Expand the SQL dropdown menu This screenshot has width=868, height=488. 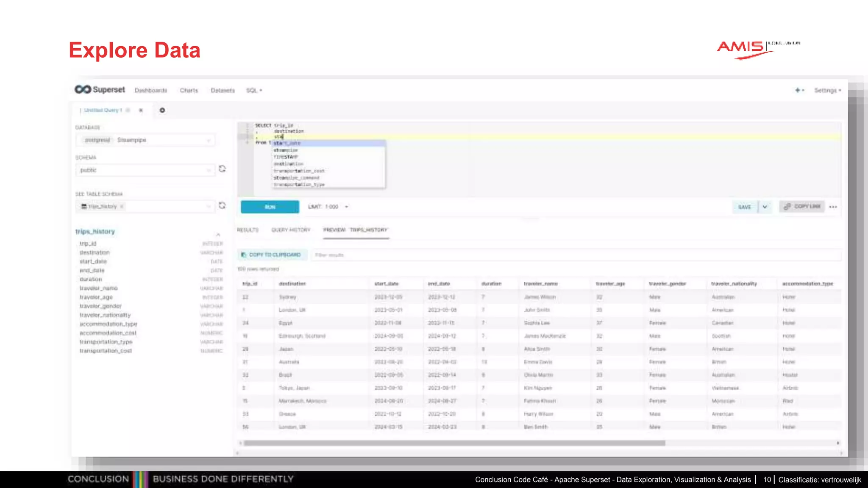[x=254, y=90]
